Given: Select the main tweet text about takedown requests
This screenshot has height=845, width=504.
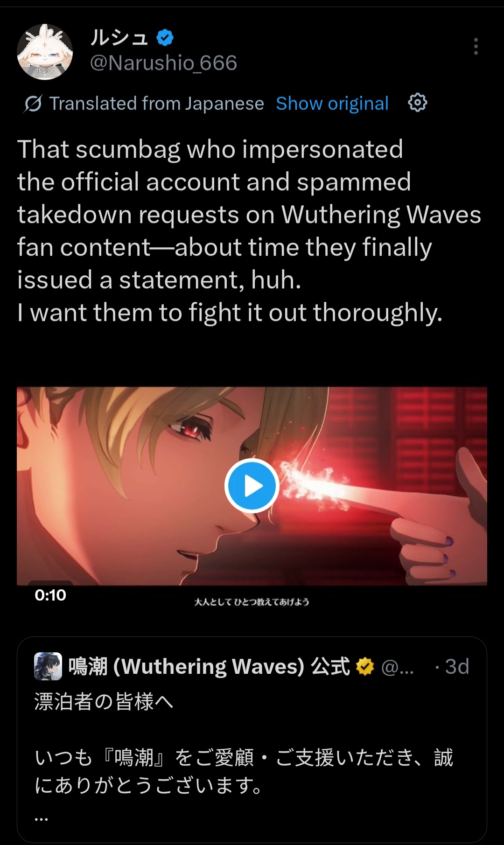Looking at the screenshot, I should (x=249, y=231).
